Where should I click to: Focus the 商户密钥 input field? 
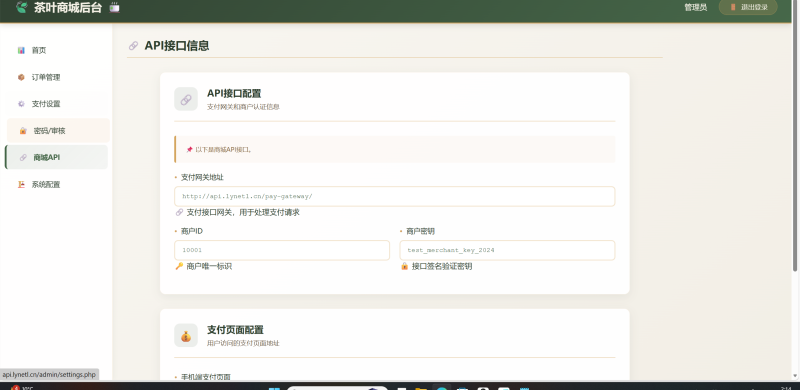pos(507,250)
